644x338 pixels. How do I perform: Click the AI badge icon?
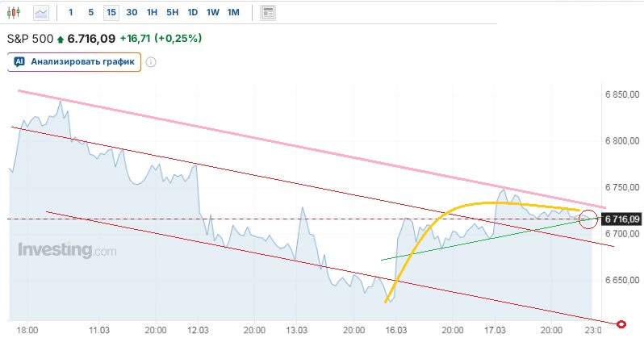point(19,62)
